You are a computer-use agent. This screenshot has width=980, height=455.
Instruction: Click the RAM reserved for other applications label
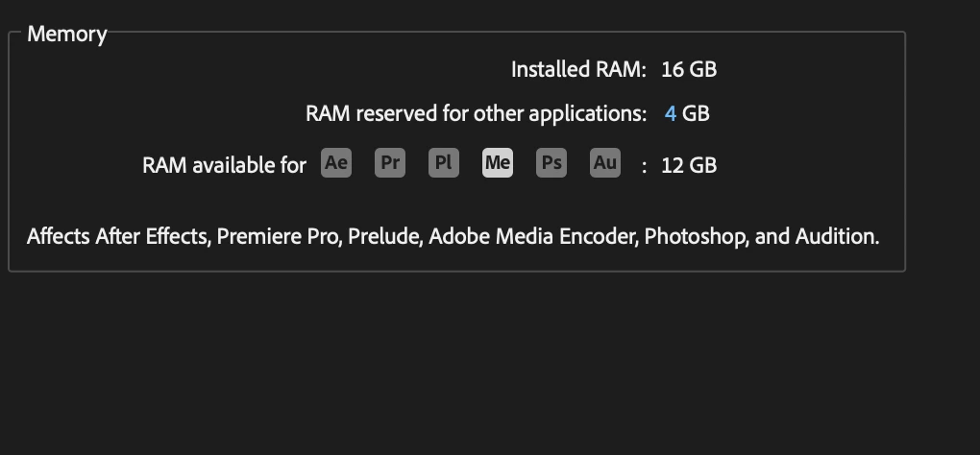(x=476, y=114)
